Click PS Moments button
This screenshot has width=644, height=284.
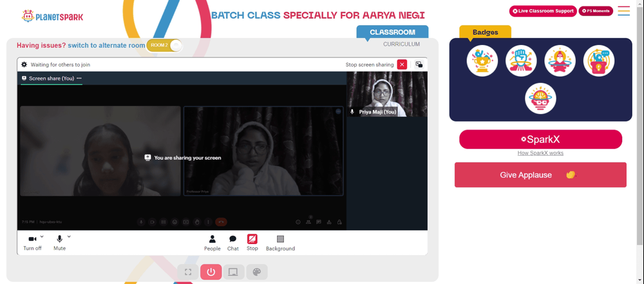596,11
